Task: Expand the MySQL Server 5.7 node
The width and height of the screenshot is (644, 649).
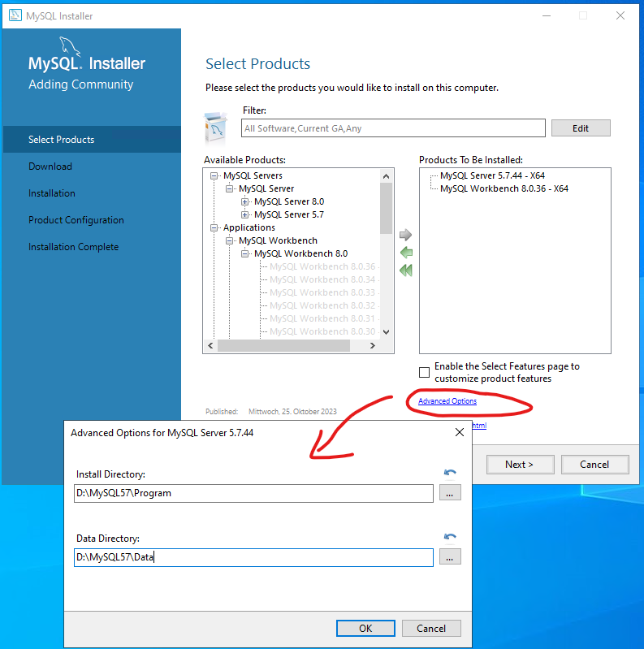Action: [245, 214]
